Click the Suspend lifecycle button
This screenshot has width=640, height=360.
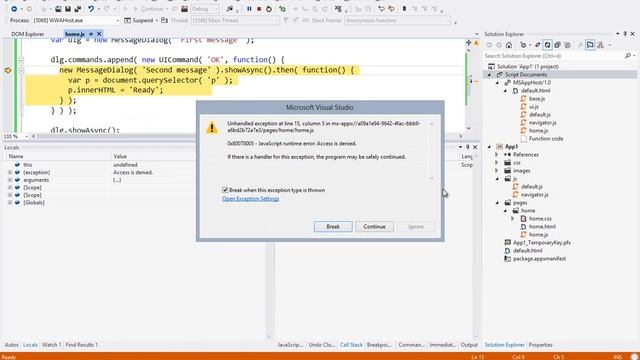tap(139, 20)
